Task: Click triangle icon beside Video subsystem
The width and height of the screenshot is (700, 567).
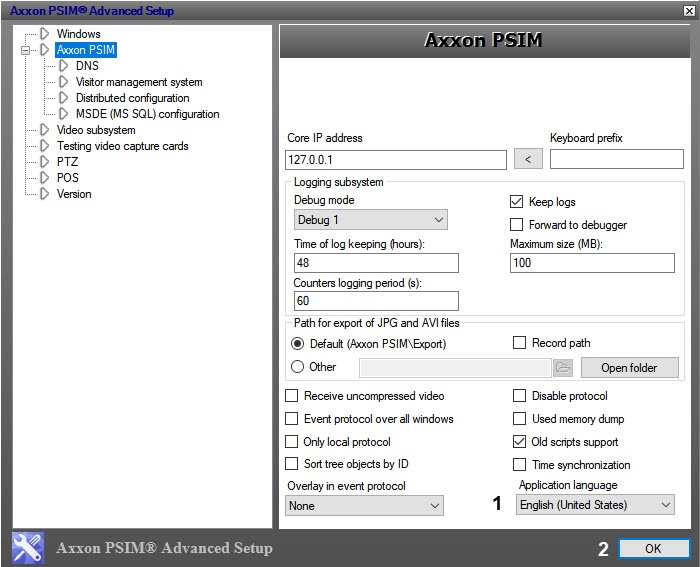Action: [44, 130]
